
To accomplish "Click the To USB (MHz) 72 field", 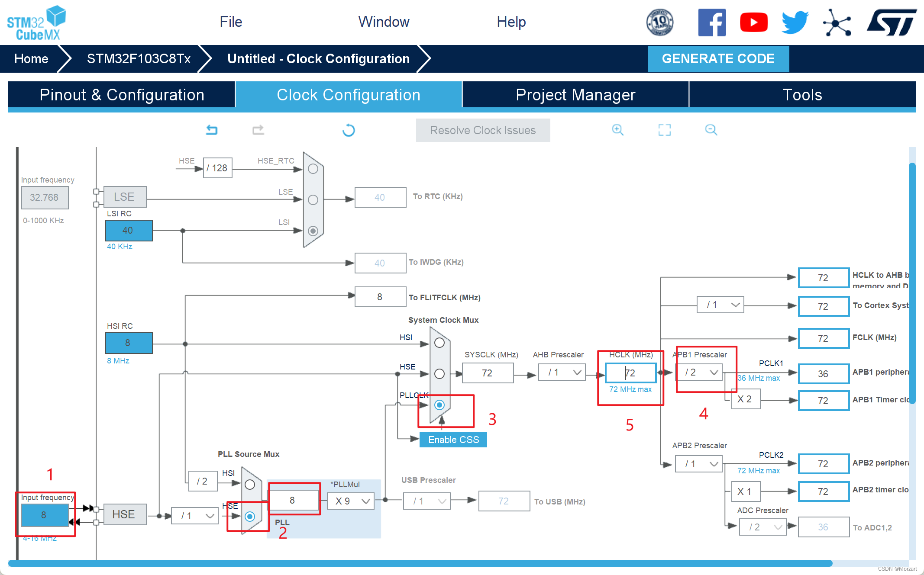I will 504,501.
